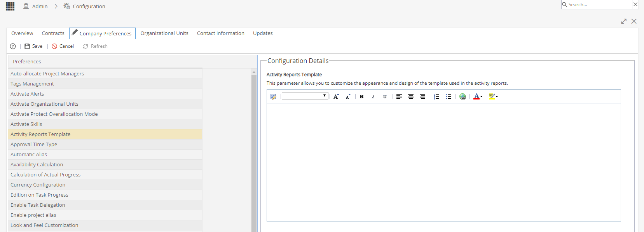Decrease the font size
The width and height of the screenshot is (644, 232).
(x=348, y=96)
